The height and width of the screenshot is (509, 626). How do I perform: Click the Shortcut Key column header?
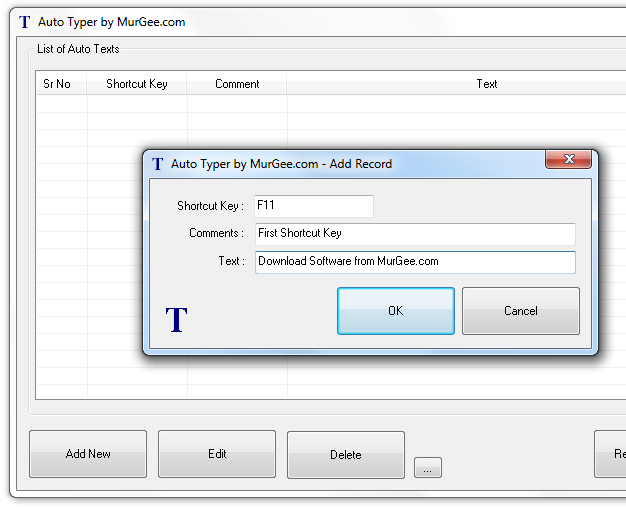[137, 84]
